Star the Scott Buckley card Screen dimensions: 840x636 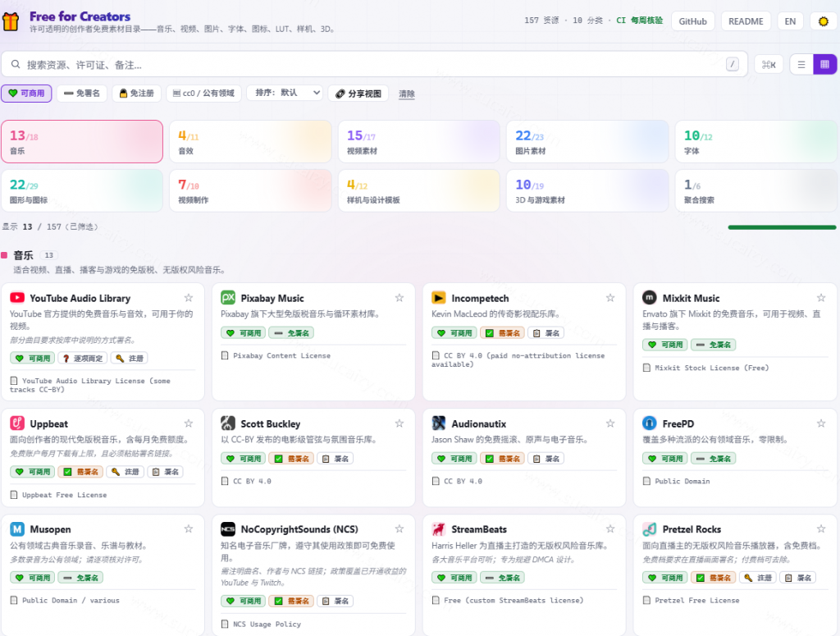coord(399,423)
